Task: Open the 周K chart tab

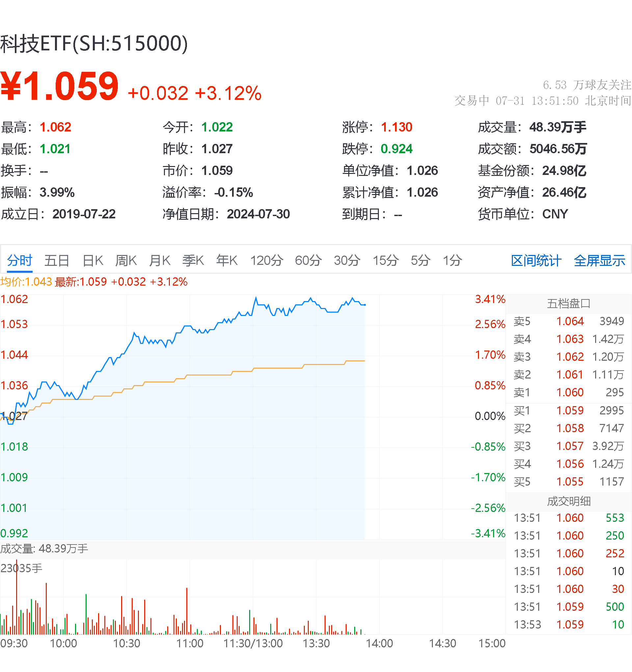Action: pyautogui.click(x=126, y=261)
